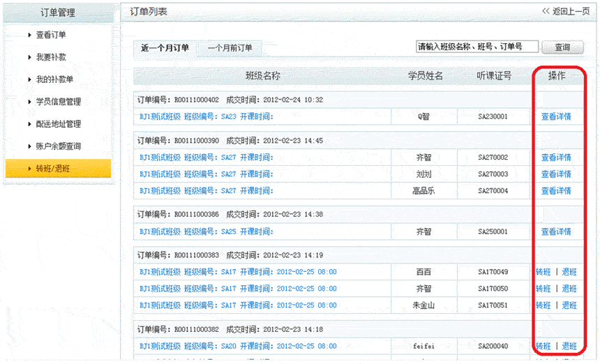Click 转班 for student 百百

pyautogui.click(x=543, y=272)
